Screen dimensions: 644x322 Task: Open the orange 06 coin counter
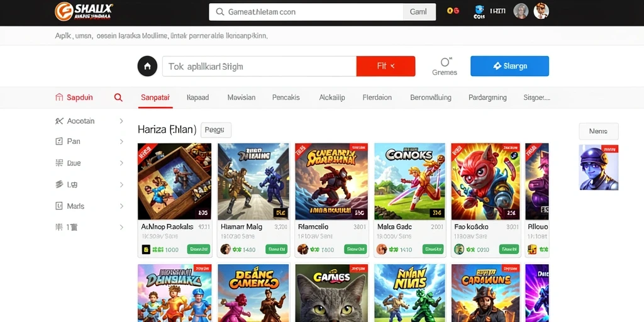(x=453, y=11)
